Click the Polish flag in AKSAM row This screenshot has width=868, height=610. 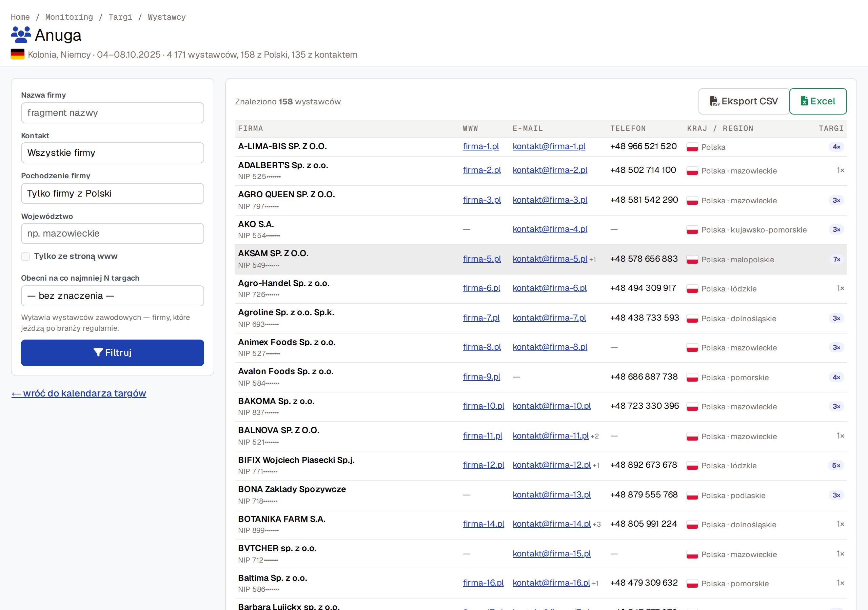(x=692, y=260)
